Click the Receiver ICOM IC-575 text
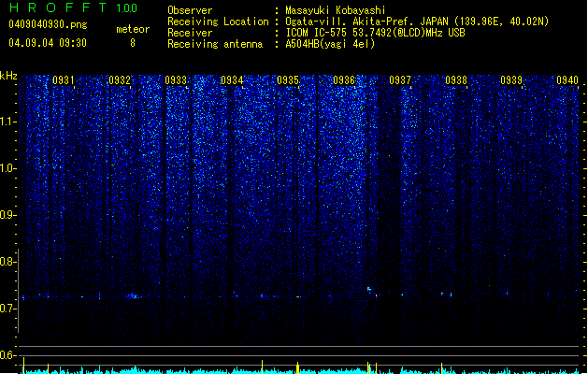Viewport: 588px width, 374px height. [x=375, y=33]
